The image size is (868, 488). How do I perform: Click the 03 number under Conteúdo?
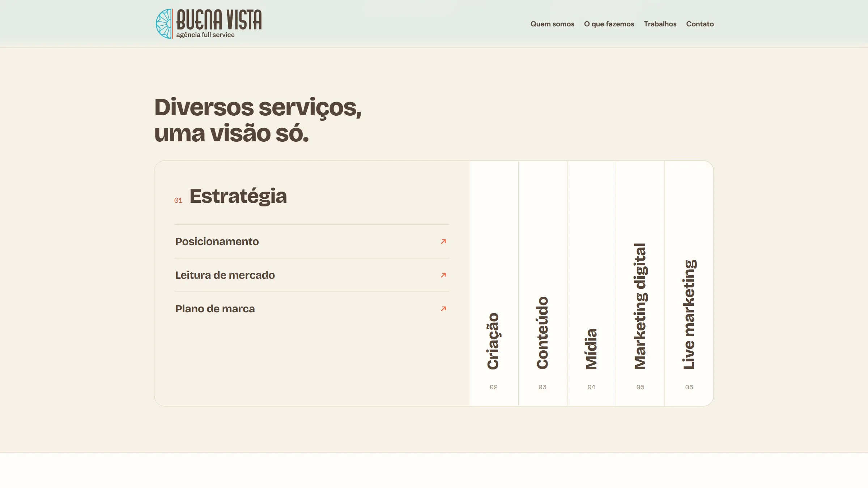pos(542,387)
